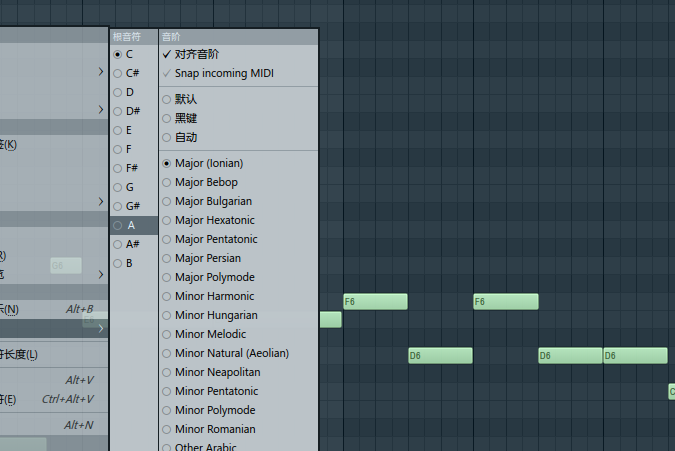The height and width of the screenshot is (451, 675).
Task: Select the unlabeled green note beside the menu
Action: point(331,320)
